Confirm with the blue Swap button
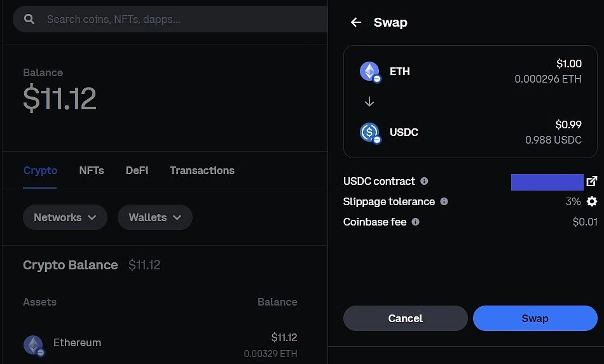Screen dimensions: 604x364 (x=535, y=318)
